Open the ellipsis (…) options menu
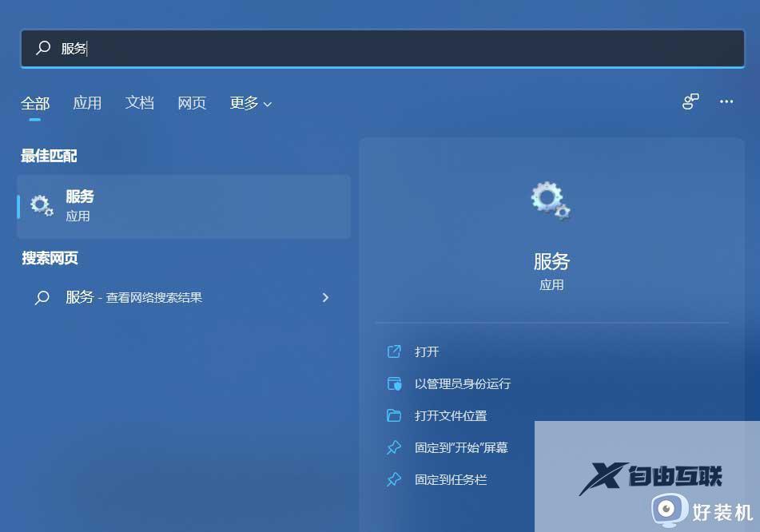Image resolution: width=760 pixels, height=532 pixels. [x=726, y=101]
